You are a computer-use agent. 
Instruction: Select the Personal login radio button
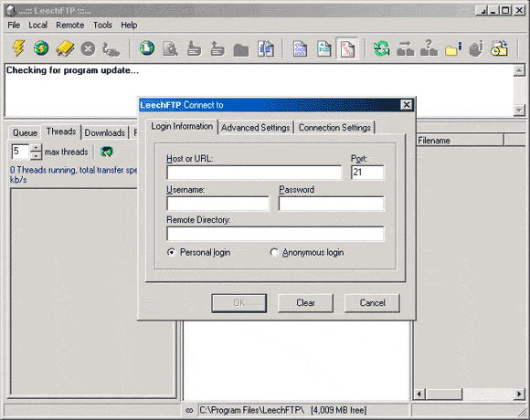(172, 252)
